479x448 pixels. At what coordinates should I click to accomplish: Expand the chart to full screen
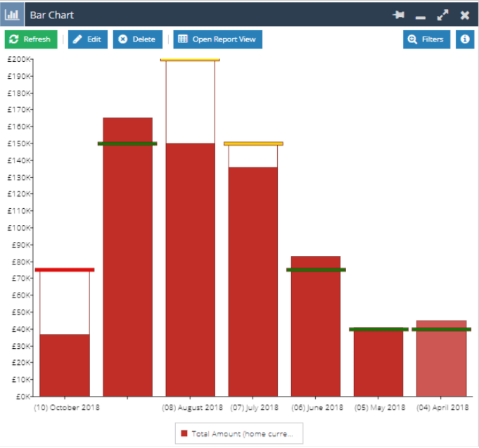[442, 15]
